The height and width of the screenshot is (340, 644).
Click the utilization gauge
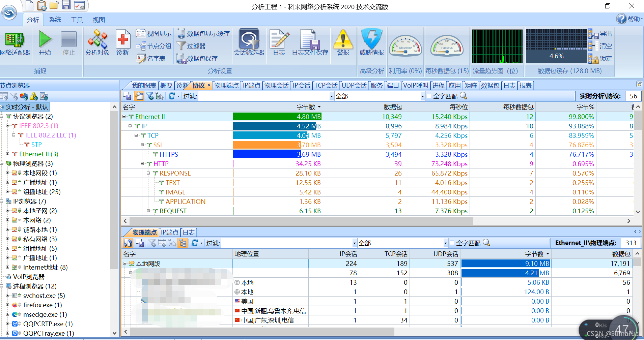(405, 46)
